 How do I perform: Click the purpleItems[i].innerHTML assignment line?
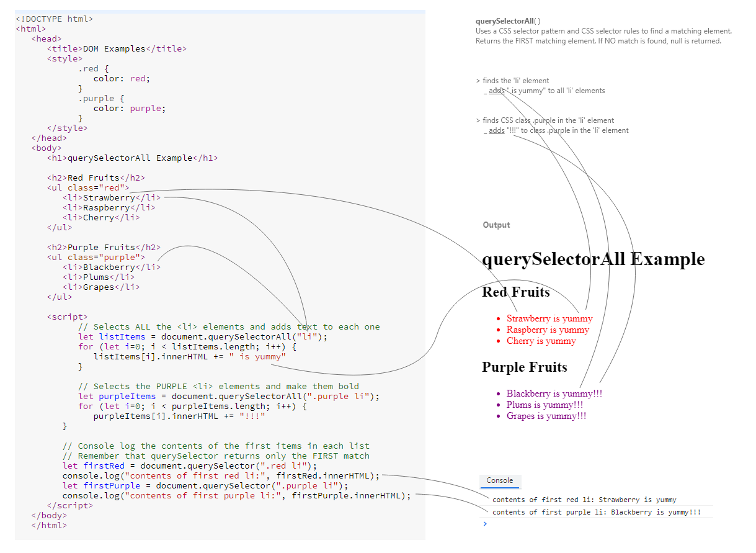[179, 416]
